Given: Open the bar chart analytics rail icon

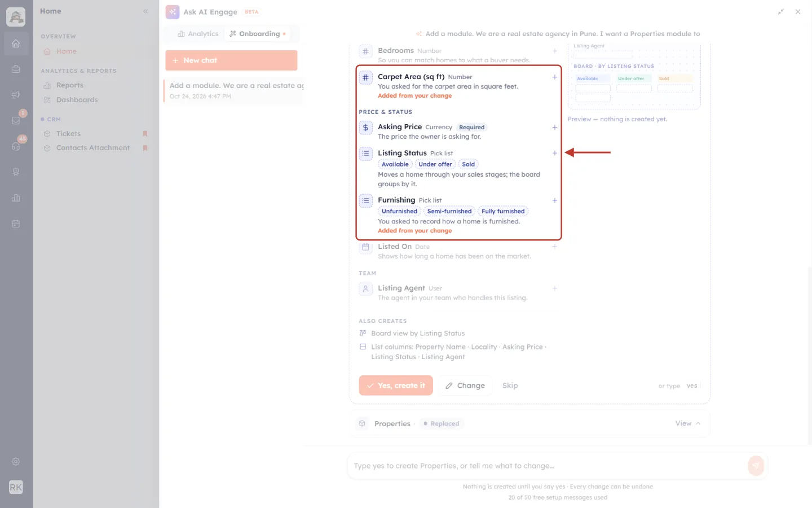Looking at the screenshot, I should tap(16, 198).
